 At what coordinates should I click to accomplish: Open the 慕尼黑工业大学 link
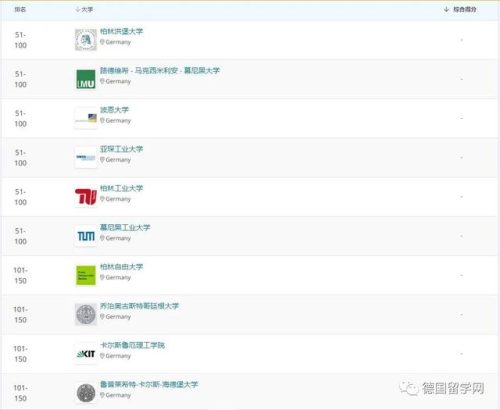click(125, 227)
